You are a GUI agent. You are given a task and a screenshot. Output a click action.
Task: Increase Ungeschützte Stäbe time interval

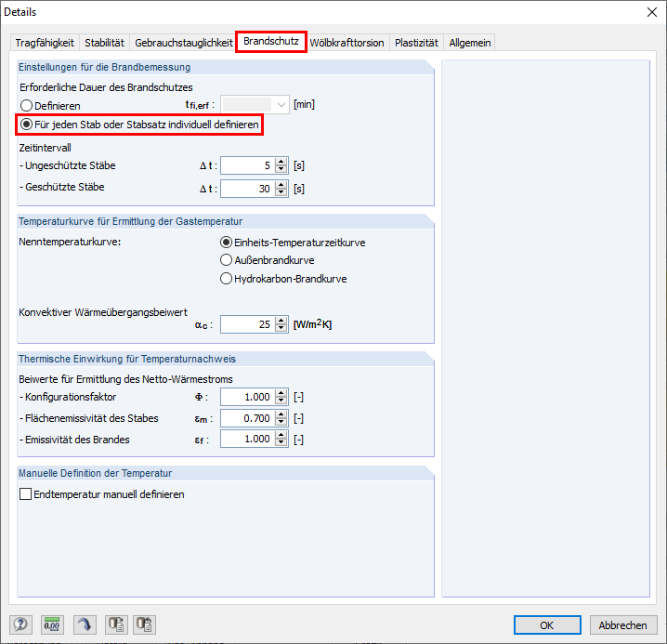[x=281, y=162]
